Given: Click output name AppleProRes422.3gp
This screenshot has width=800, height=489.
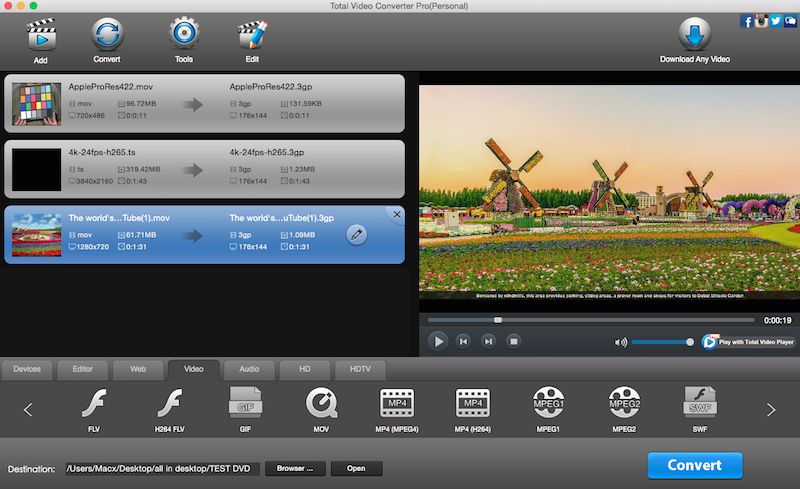Looking at the screenshot, I should pos(270,87).
